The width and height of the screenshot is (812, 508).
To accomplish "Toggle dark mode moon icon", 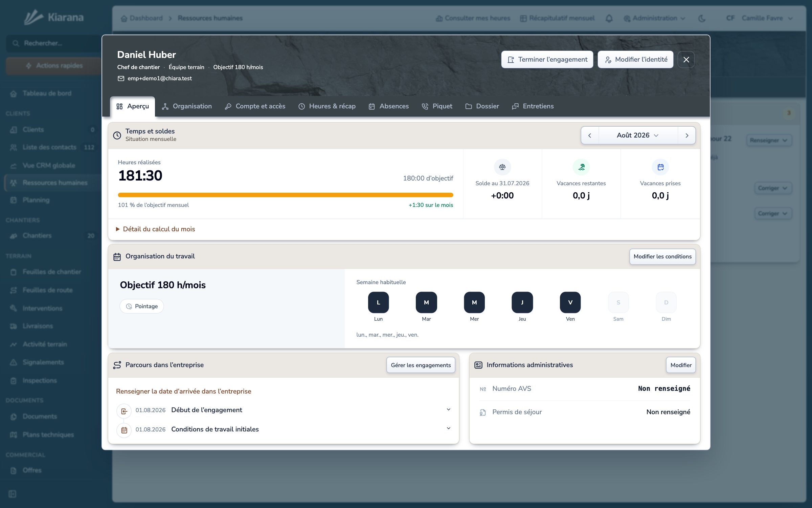I will pos(702,18).
